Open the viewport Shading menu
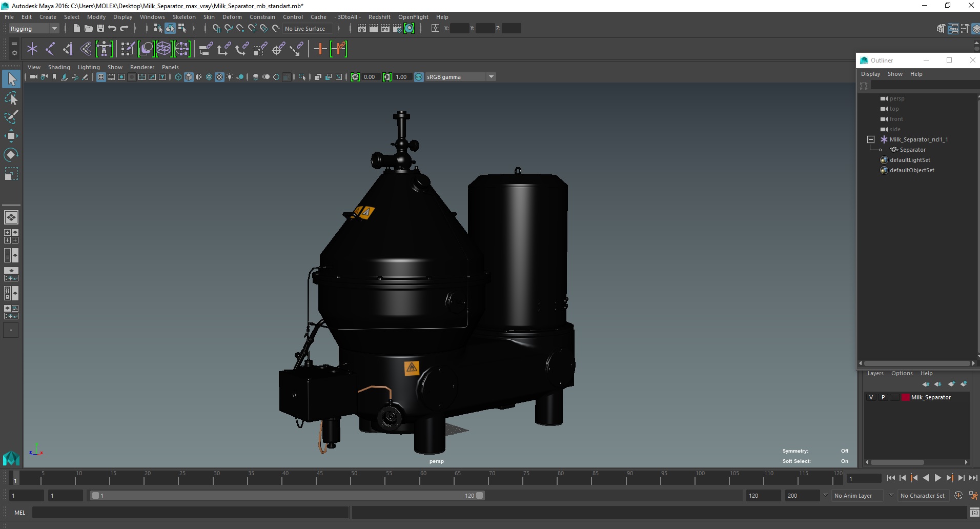The width and height of the screenshot is (980, 529). tap(59, 67)
